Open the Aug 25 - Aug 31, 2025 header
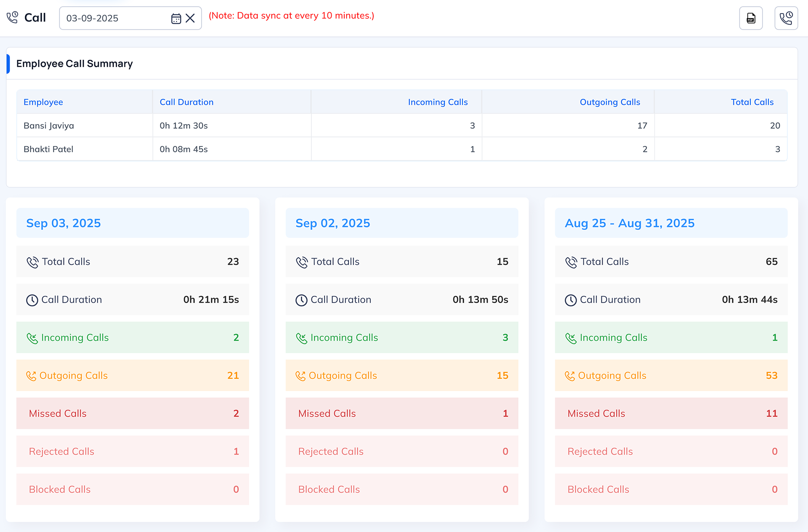The image size is (808, 532). tap(630, 223)
